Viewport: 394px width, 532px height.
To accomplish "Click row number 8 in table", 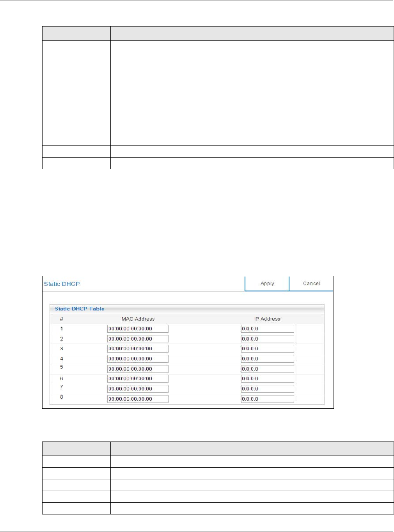I will pyautogui.click(x=62, y=397).
